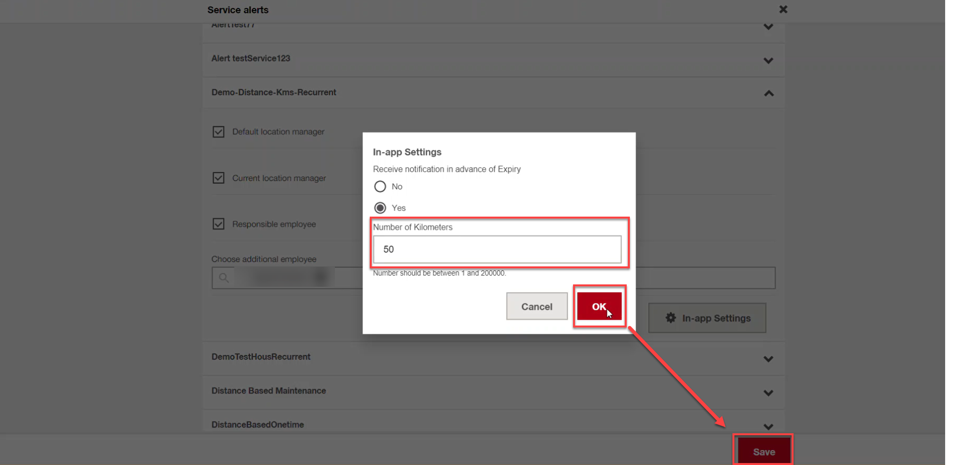This screenshot has height=465, width=980.
Task: Expand DistanceBasedOnetime alert chevron
Action: click(x=768, y=426)
